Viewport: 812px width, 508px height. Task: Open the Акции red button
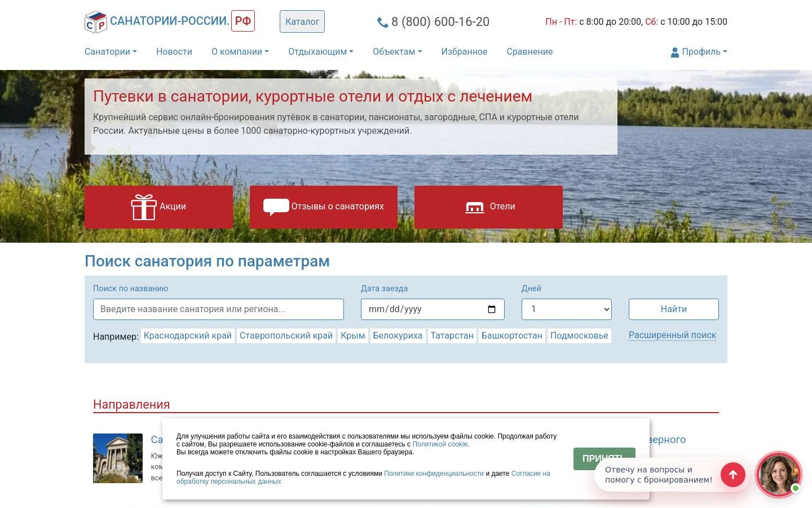click(x=158, y=207)
